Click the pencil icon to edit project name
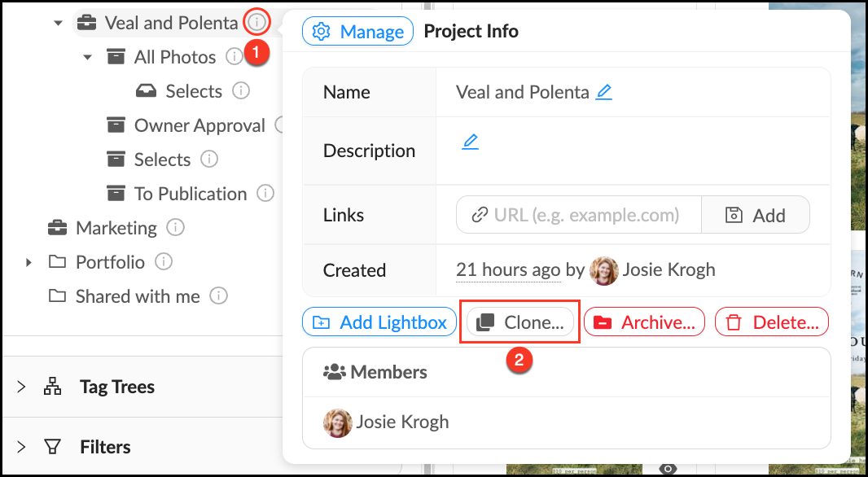This screenshot has height=477, width=868. tap(603, 92)
